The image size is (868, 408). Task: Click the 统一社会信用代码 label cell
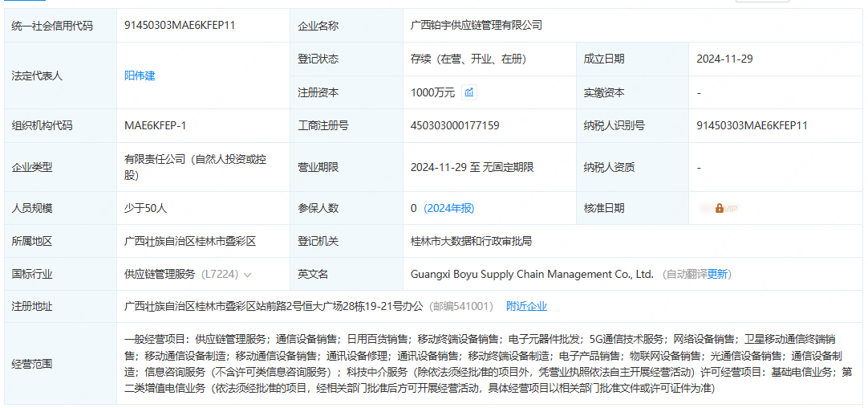[60, 25]
